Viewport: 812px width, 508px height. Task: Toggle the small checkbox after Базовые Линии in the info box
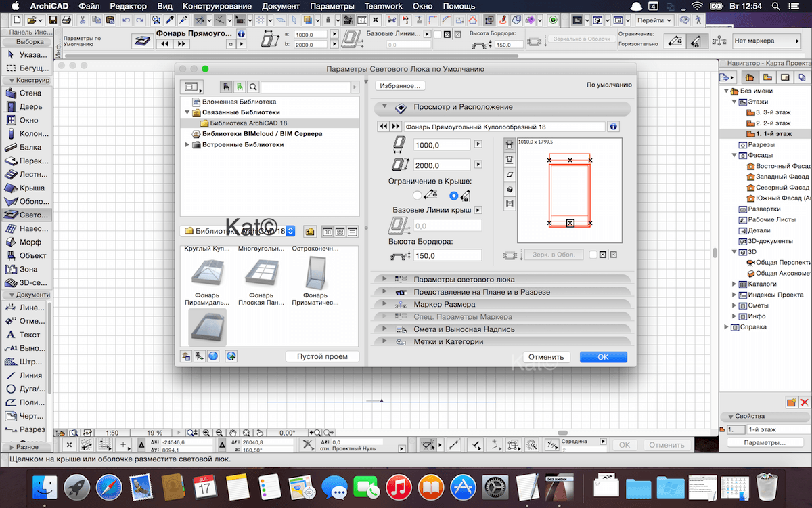[438, 34]
